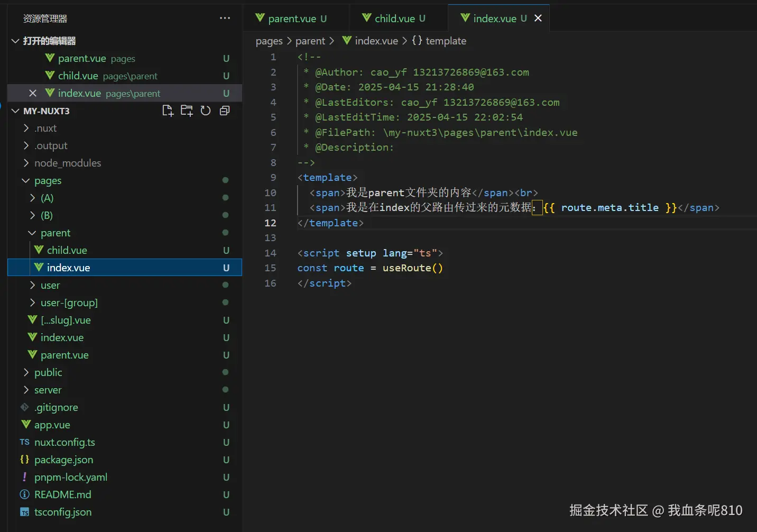Open the explorer more actions ellipsis menu
Viewport: 757px width, 532px height.
click(x=225, y=18)
